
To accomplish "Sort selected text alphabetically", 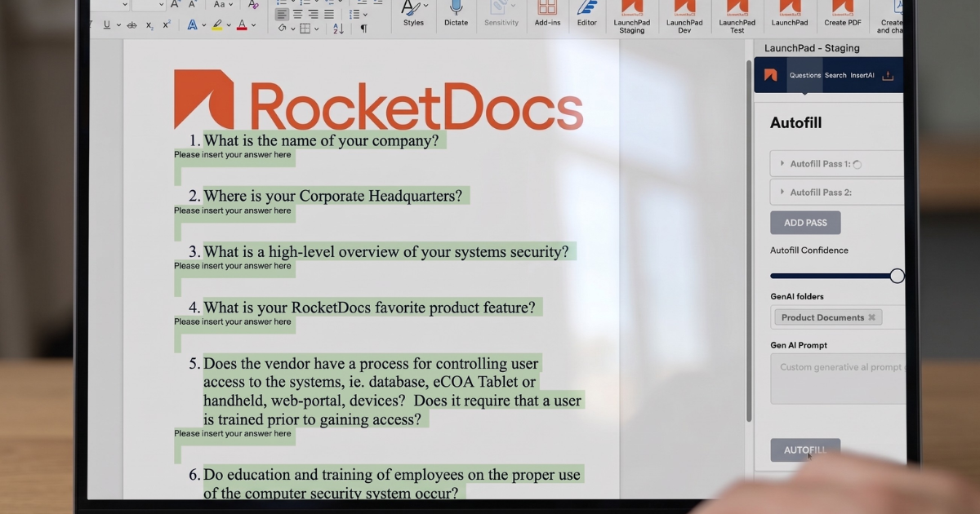I will pyautogui.click(x=338, y=29).
